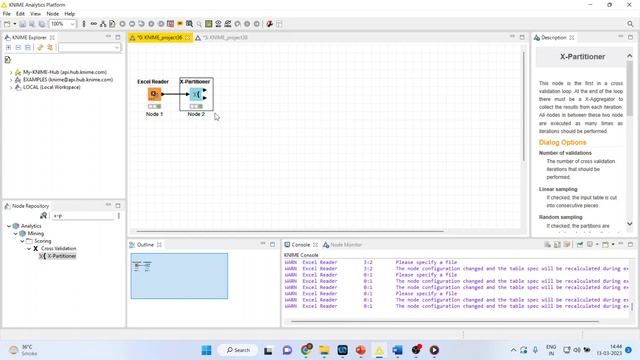Click the pin console icon

[580, 244]
